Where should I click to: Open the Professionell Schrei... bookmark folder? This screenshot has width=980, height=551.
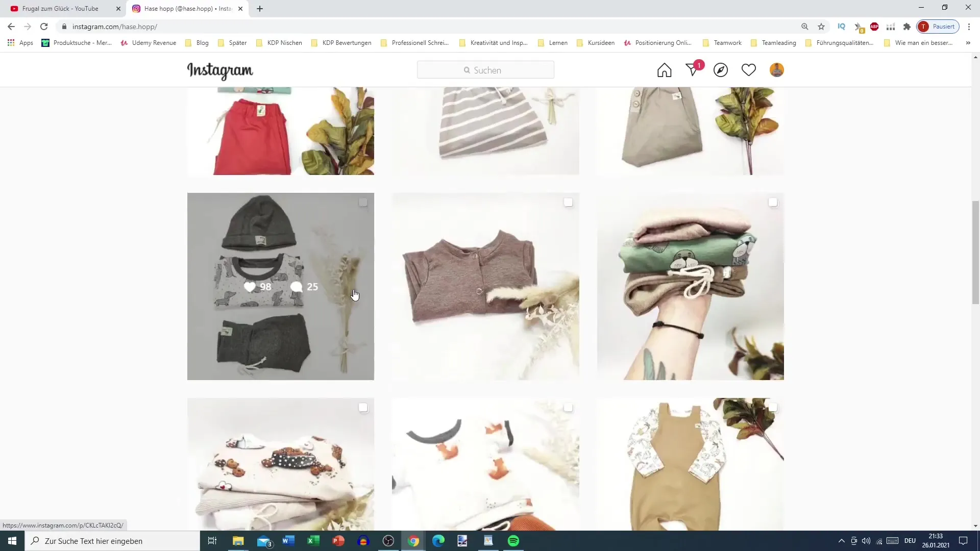pyautogui.click(x=415, y=43)
